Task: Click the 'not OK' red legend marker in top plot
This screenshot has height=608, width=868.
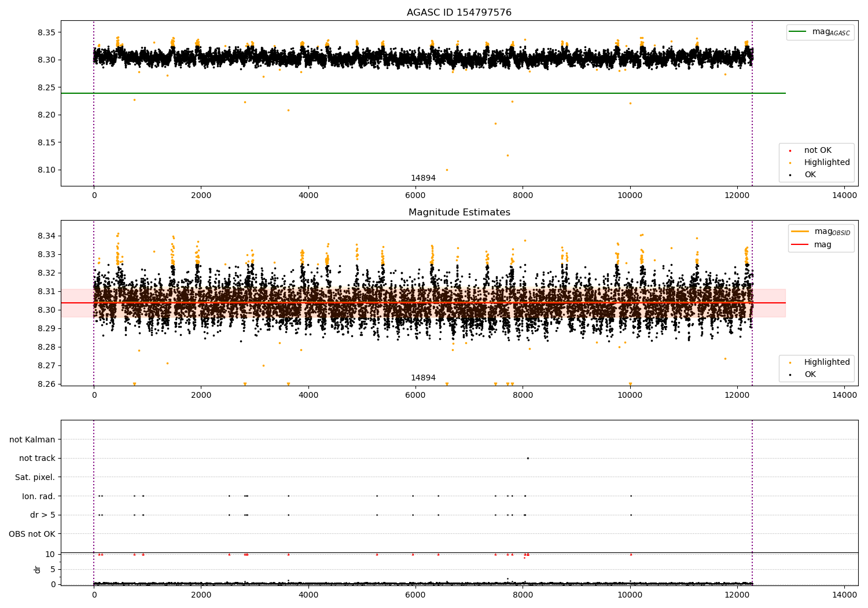Action: [790, 151]
